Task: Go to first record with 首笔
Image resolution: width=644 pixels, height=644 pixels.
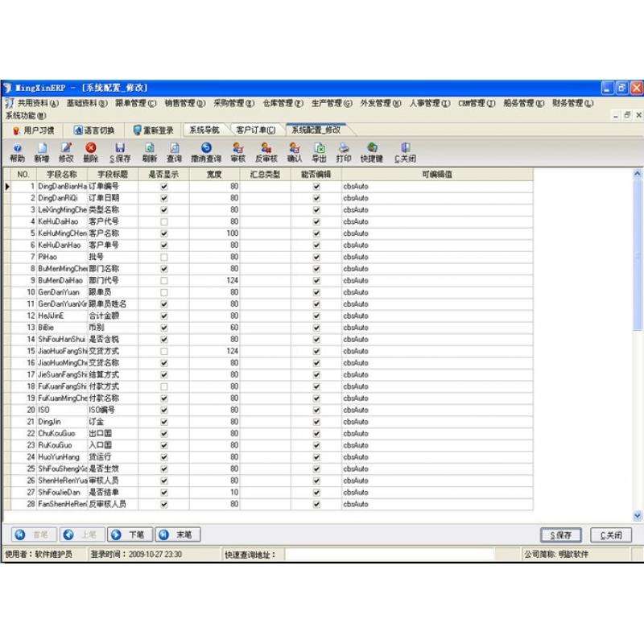Action: (x=34, y=535)
